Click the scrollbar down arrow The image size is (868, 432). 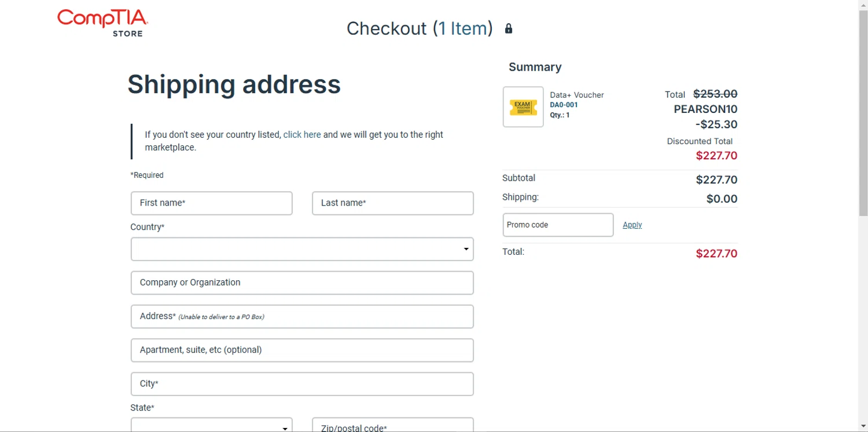pyautogui.click(x=863, y=427)
